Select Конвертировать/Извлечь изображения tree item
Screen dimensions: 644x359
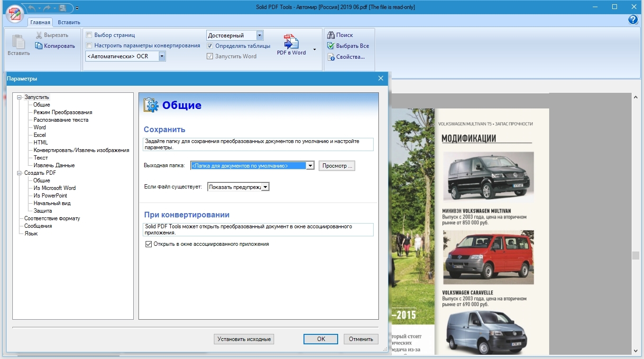tap(82, 150)
